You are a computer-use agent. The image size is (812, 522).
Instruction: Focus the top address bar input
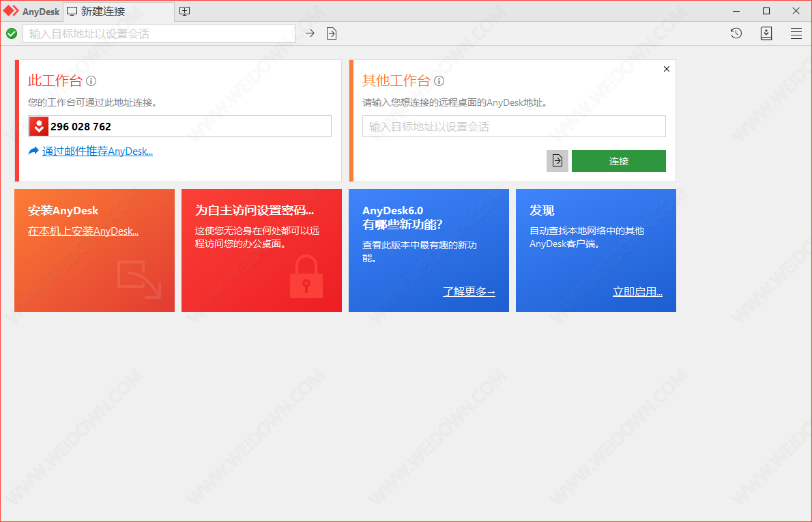(x=159, y=33)
